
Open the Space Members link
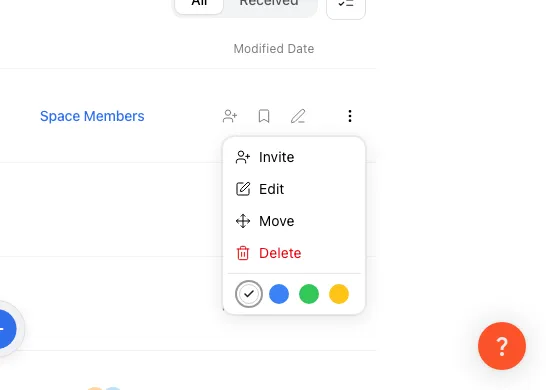click(92, 116)
